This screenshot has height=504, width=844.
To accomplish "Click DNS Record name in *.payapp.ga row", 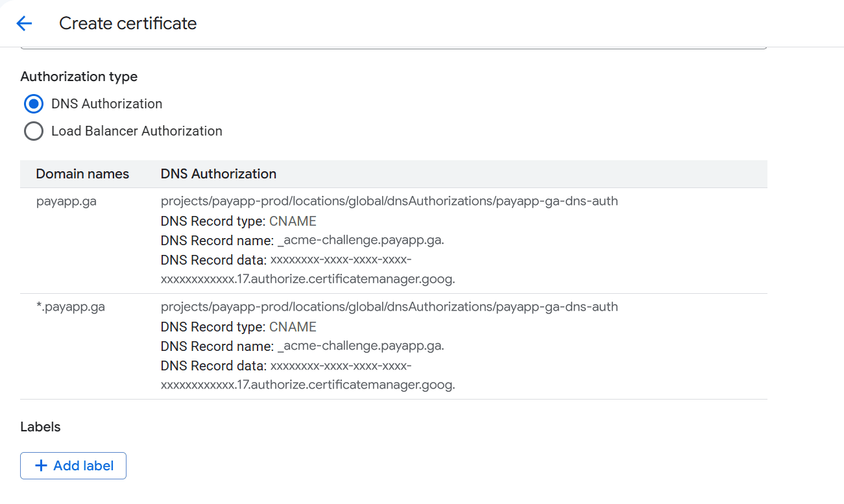I will (x=302, y=346).
